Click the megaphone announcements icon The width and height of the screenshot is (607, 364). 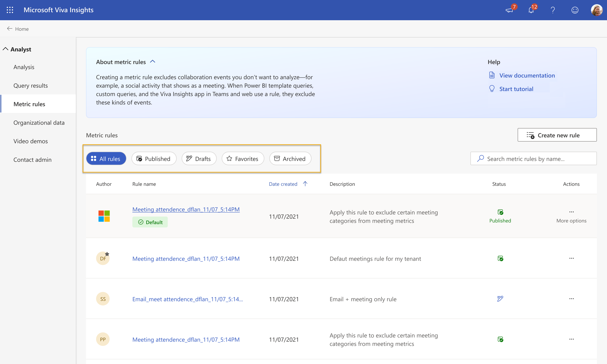click(x=509, y=10)
